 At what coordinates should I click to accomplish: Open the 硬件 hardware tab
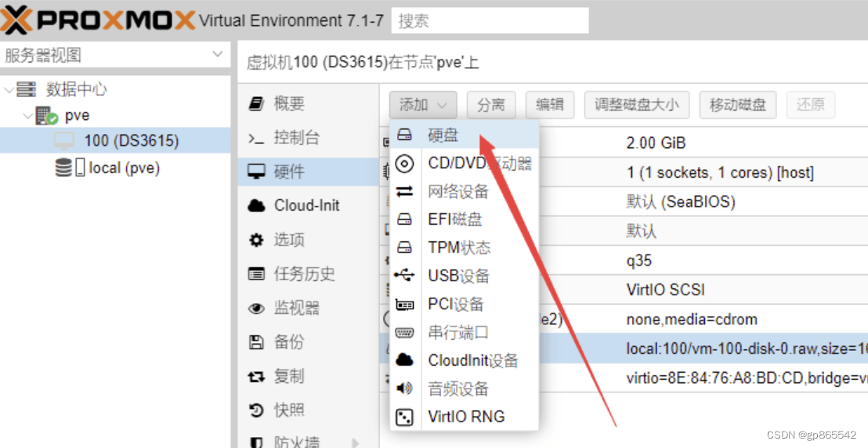coord(309,172)
